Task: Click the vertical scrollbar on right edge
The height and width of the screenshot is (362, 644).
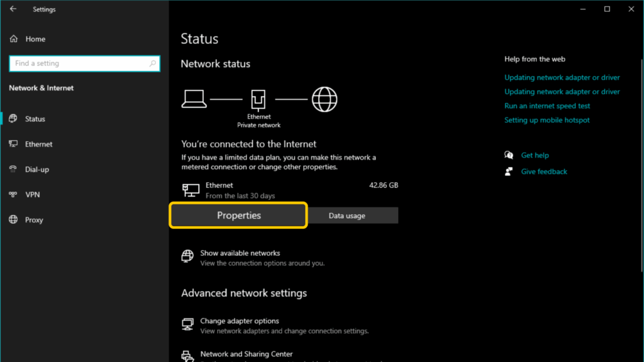Action: [x=641, y=165]
